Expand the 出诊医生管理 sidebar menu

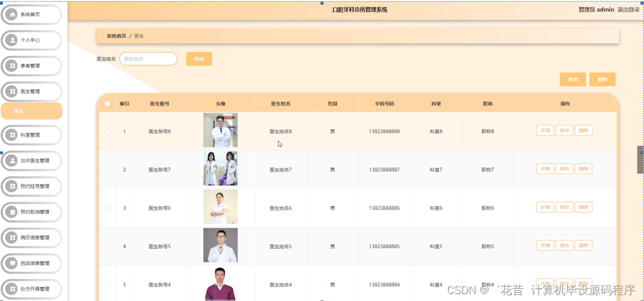point(31,160)
